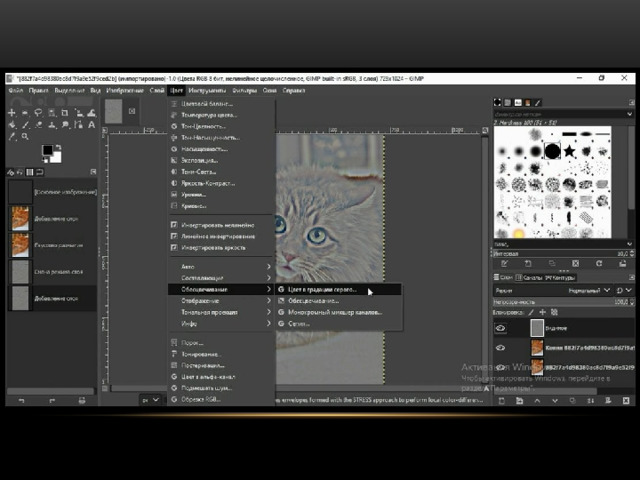This screenshot has height=480, width=640.
Task: Delete layer using the layers panel icon
Action: (626, 401)
